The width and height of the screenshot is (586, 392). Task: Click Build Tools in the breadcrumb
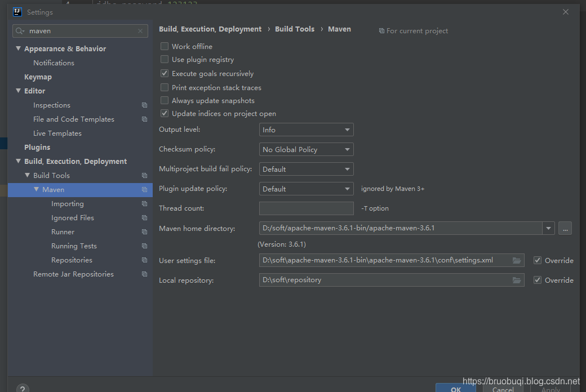[x=295, y=29]
